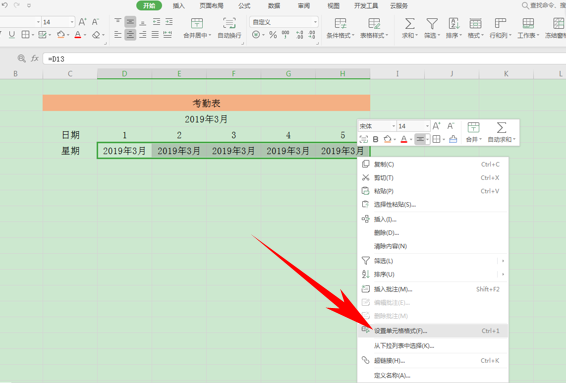Click the 排序 sort icon
566x383 pixels.
point(454,24)
